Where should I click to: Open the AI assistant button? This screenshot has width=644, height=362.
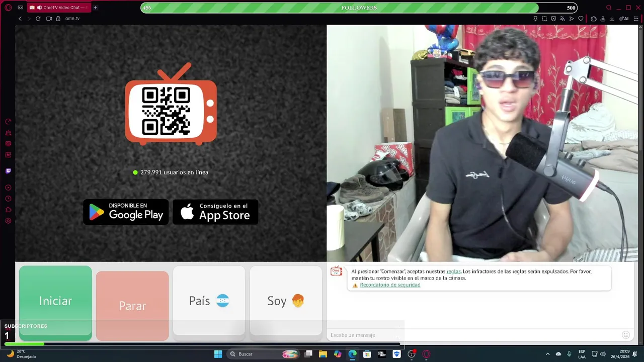(624, 19)
